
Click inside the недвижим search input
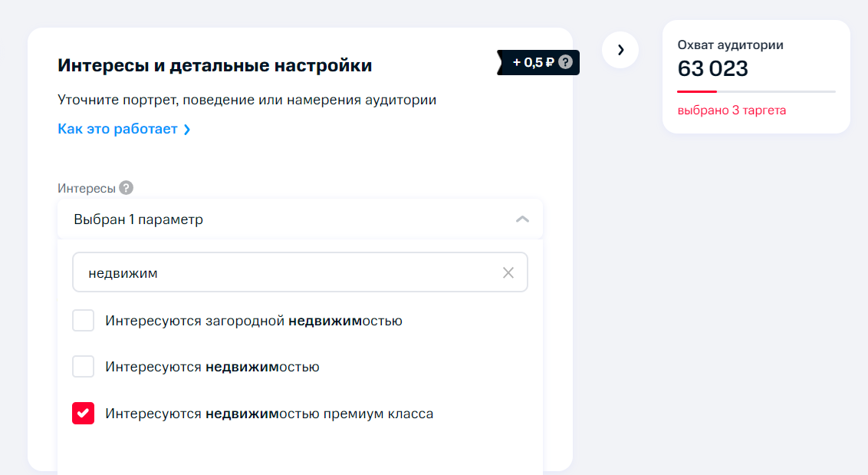point(230,272)
